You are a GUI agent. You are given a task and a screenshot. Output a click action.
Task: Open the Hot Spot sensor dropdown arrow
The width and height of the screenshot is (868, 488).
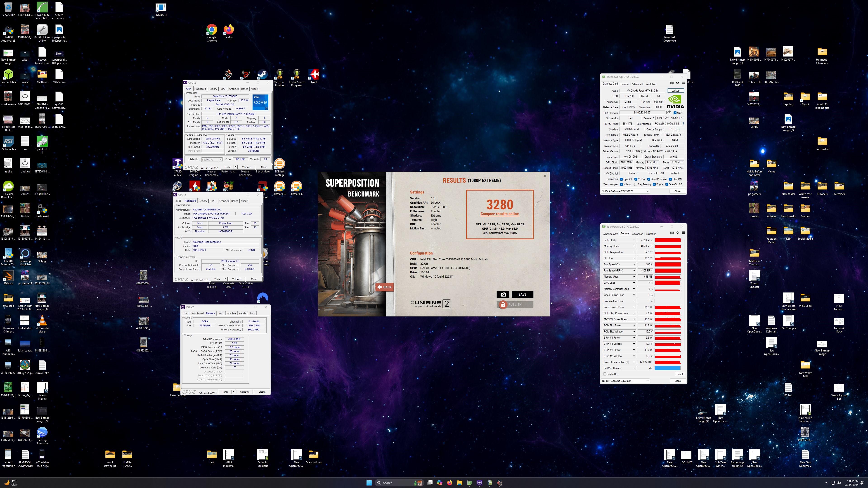coord(634,258)
